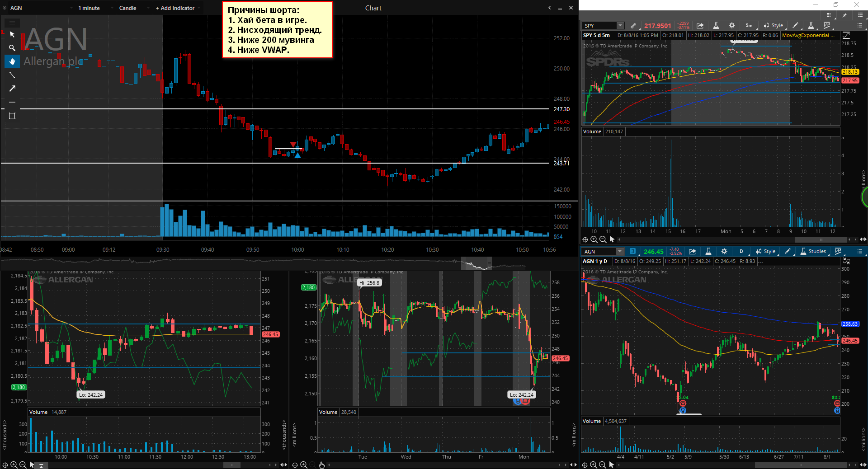Click the Chart window overview navigator thumb
Viewport: 868px width, 469px height.
476,263
